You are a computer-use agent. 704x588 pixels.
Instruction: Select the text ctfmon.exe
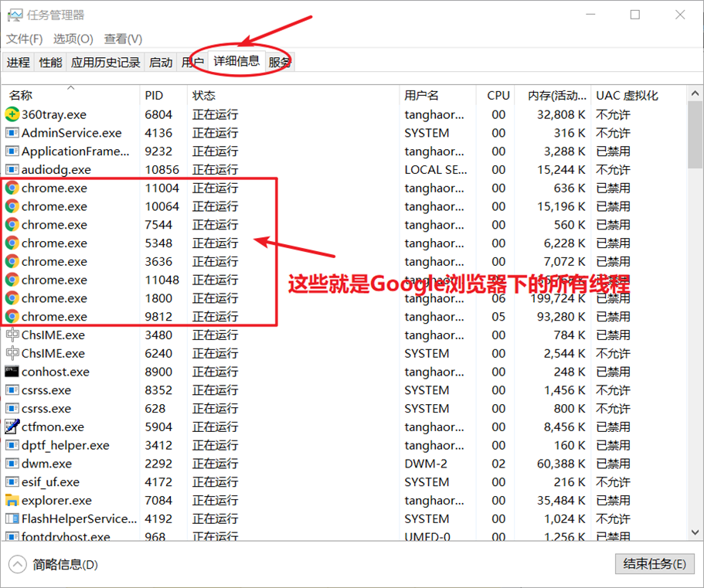(53, 427)
